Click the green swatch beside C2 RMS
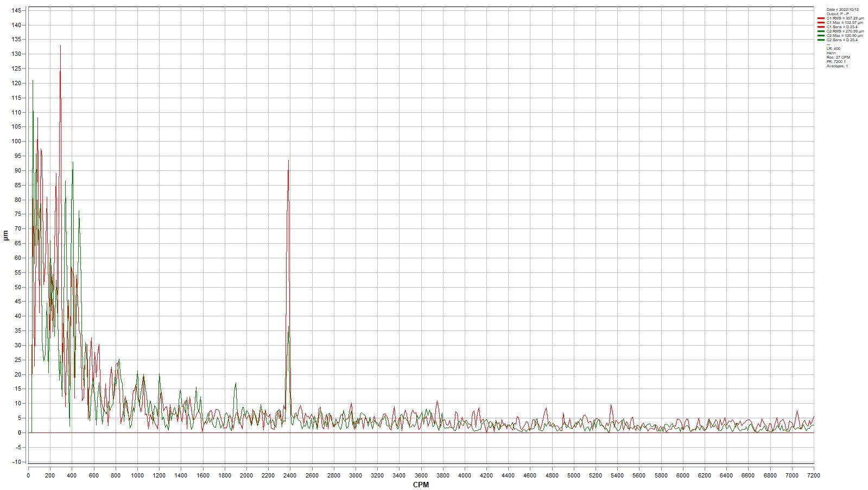 (821, 31)
